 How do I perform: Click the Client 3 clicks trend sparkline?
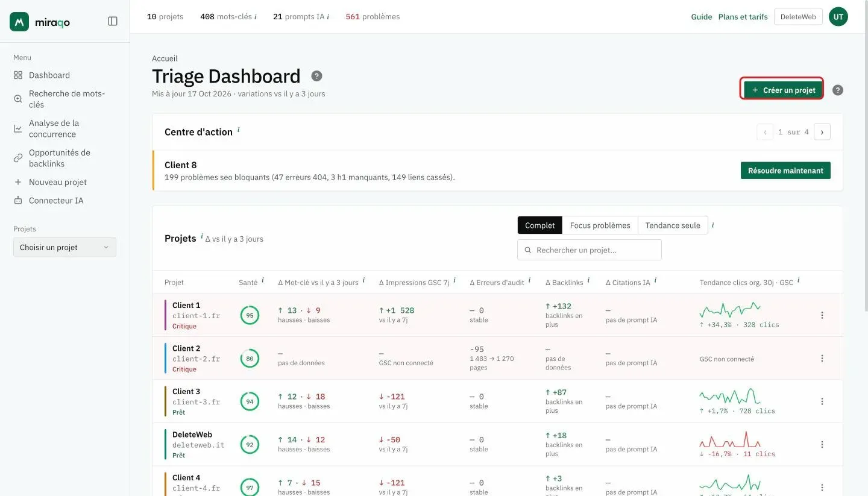730,396
